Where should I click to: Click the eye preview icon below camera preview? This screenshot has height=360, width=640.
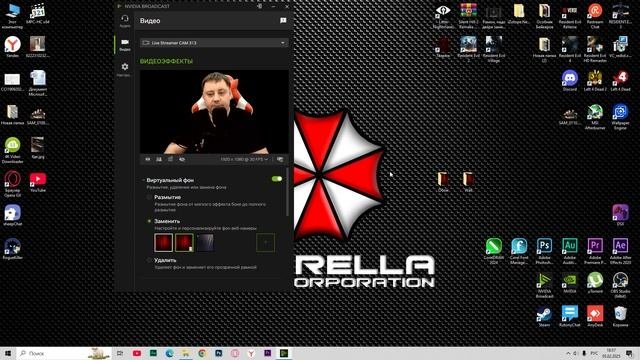pyautogui.click(x=182, y=159)
